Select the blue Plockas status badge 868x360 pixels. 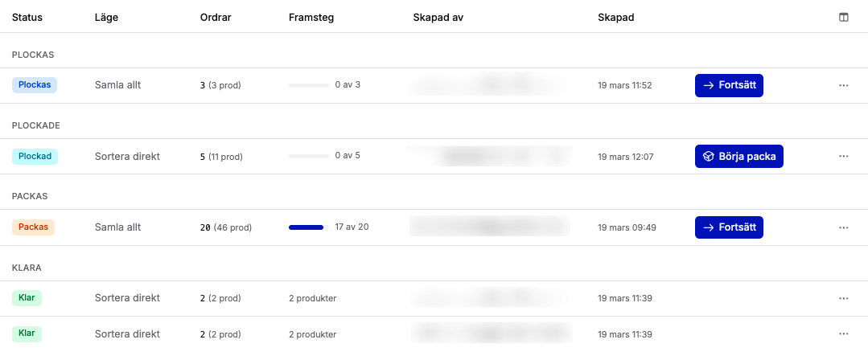click(x=35, y=85)
